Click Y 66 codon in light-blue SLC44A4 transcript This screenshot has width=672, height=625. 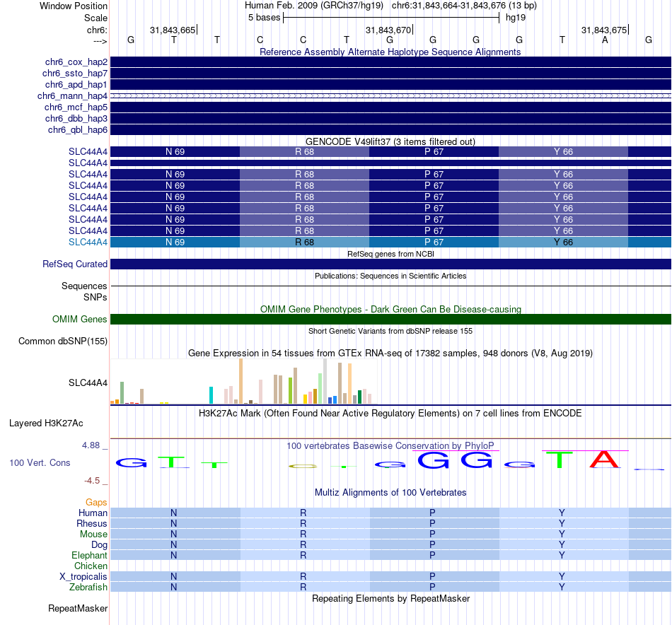[x=563, y=242]
